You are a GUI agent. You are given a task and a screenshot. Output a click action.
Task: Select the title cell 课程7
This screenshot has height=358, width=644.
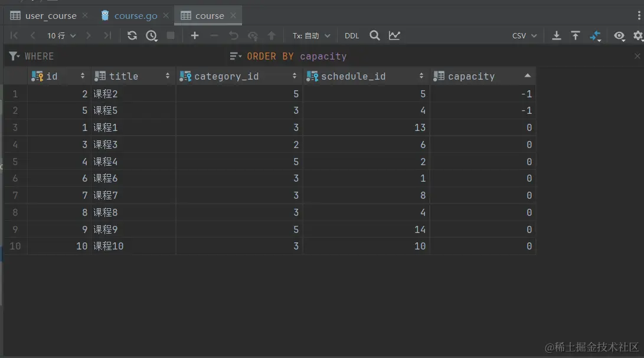click(x=133, y=195)
